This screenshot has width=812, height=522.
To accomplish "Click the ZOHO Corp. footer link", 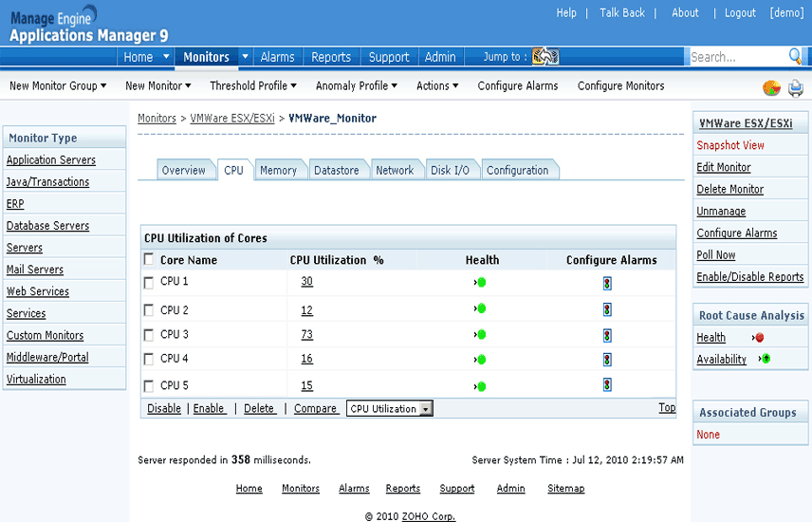I will pos(429,516).
